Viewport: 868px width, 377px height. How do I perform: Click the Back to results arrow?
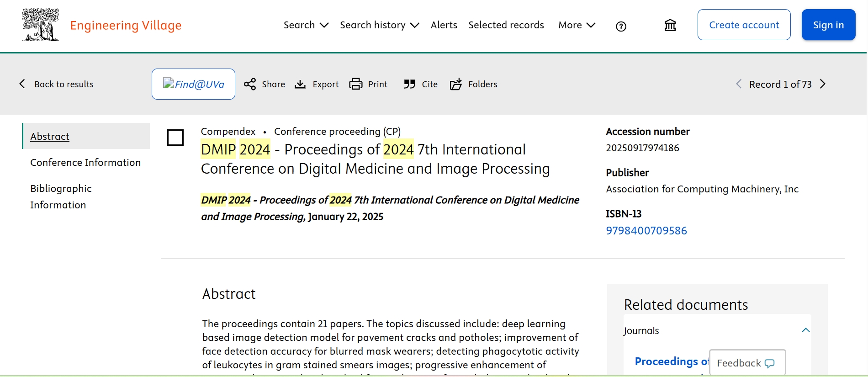pos(22,84)
